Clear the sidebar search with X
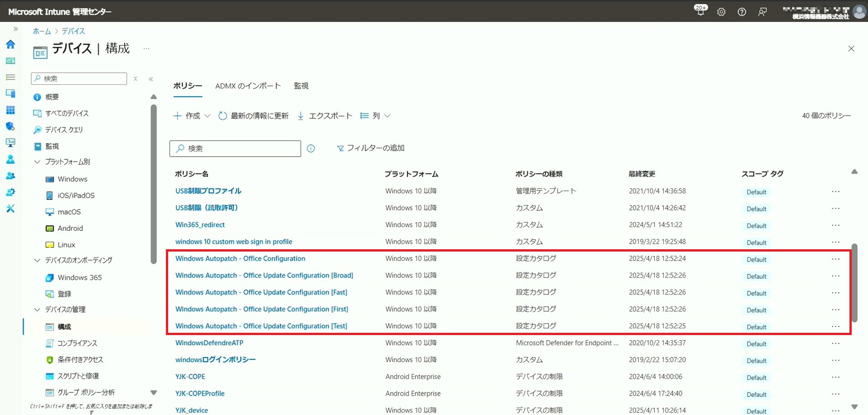The height and width of the screenshot is (415, 868). coord(135,79)
